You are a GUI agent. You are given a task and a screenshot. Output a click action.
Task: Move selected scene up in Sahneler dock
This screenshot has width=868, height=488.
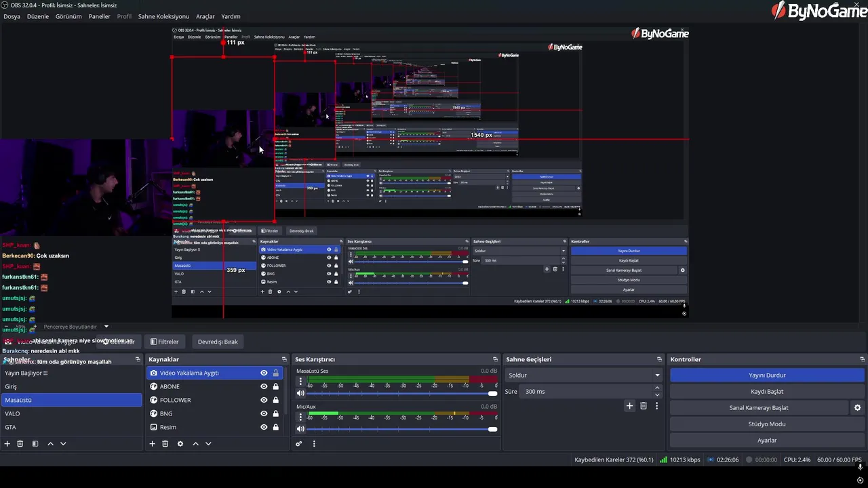(x=50, y=444)
